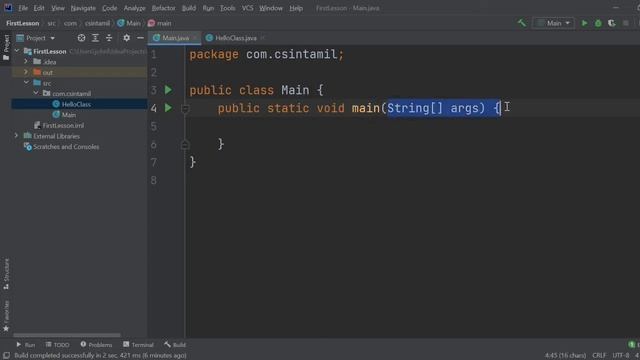Click the Select Opened File target icon
Viewport: 640px width, 360px height.
[81, 38]
